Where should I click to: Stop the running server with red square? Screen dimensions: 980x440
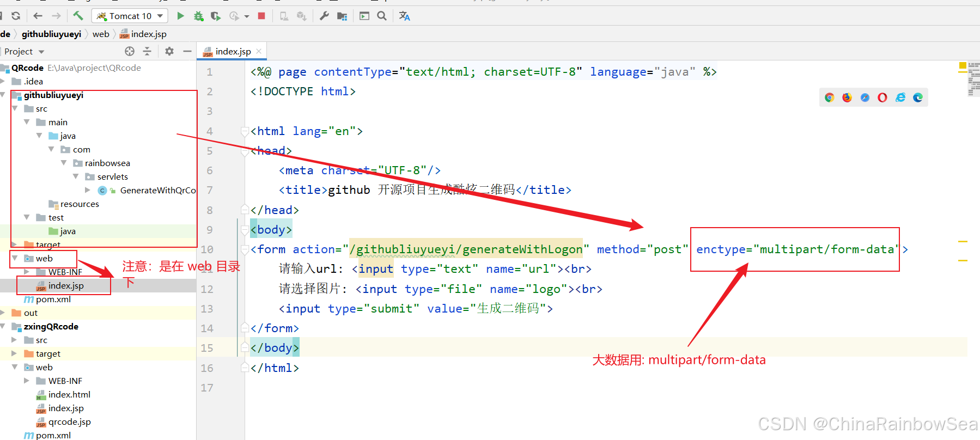tap(261, 16)
